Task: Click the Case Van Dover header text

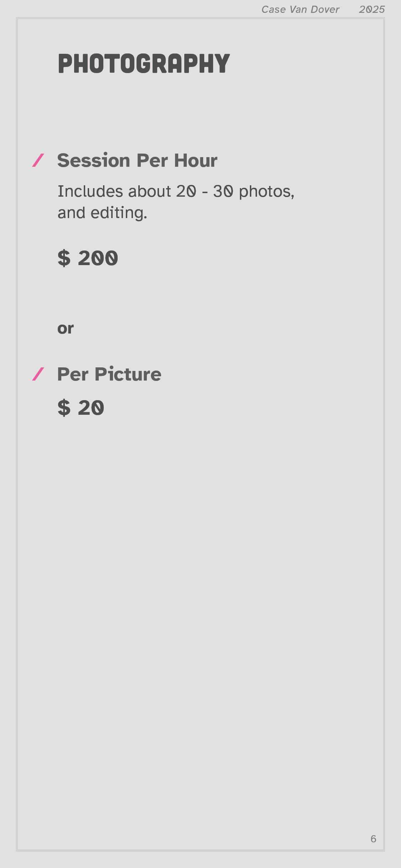Action: (x=300, y=9)
